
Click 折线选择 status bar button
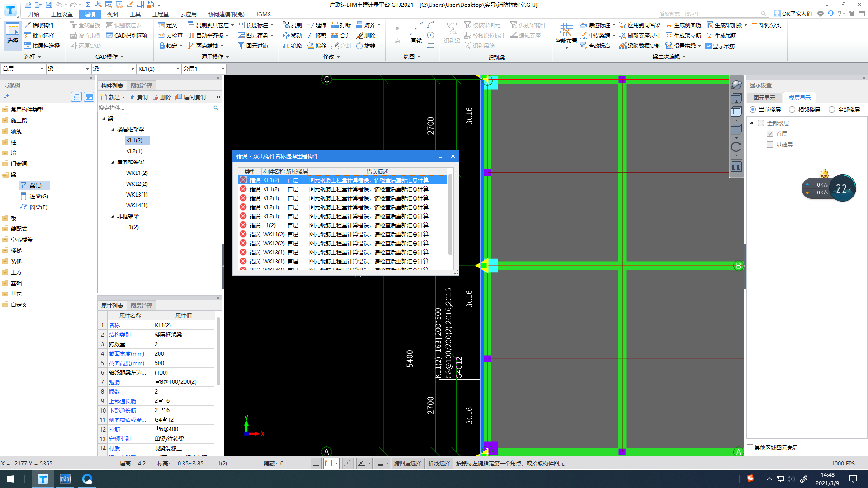[439, 463]
